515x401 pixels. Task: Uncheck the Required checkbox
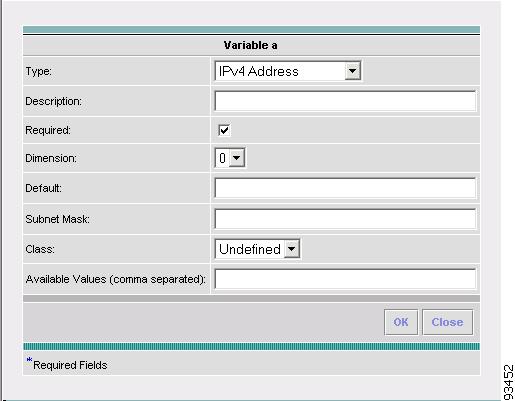224,130
